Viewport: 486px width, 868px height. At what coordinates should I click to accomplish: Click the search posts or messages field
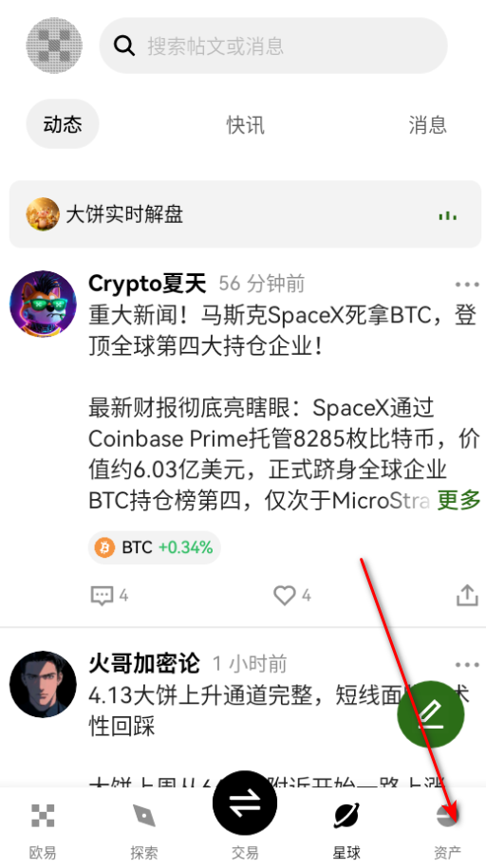tap(273, 46)
